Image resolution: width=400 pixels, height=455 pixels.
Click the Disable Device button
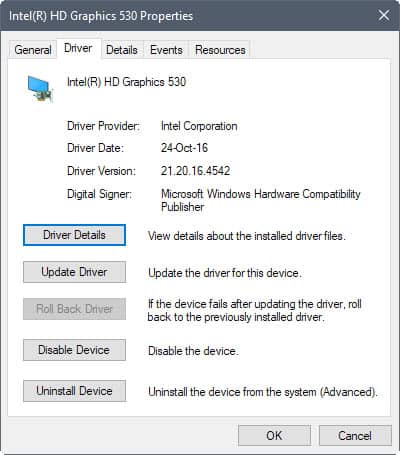[x=74, y=350]
